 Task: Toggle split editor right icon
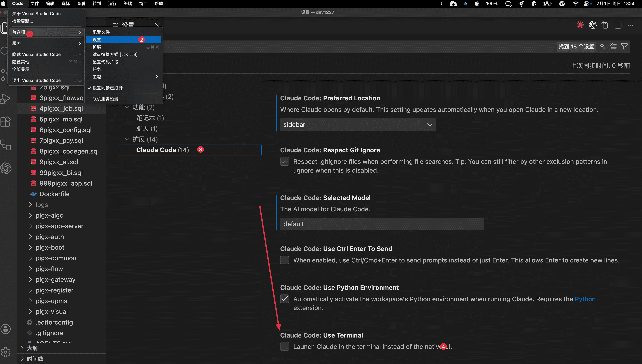[x=618, y=25]
